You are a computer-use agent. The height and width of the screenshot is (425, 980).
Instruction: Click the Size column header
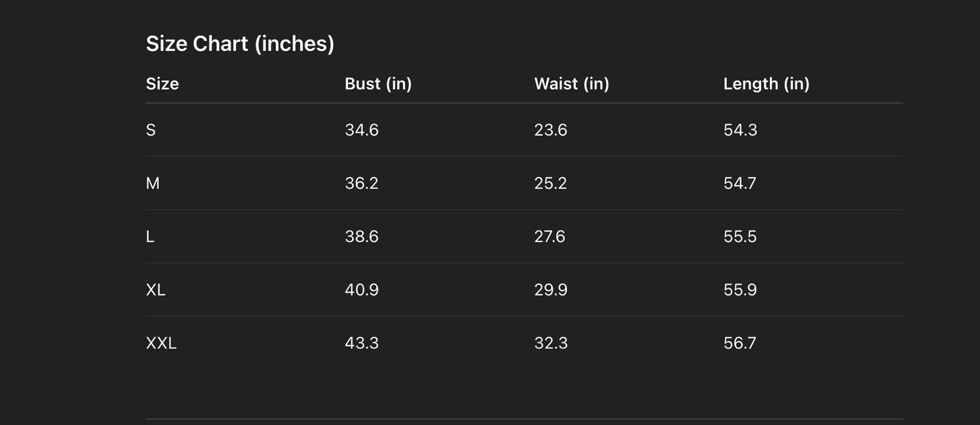click(162, 83)
